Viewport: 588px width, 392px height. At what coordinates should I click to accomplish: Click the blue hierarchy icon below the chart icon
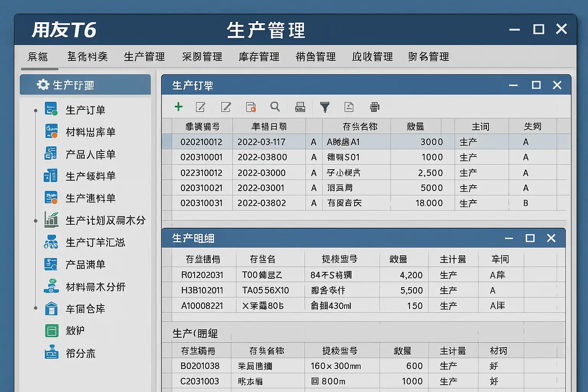(x=51, y=242)
